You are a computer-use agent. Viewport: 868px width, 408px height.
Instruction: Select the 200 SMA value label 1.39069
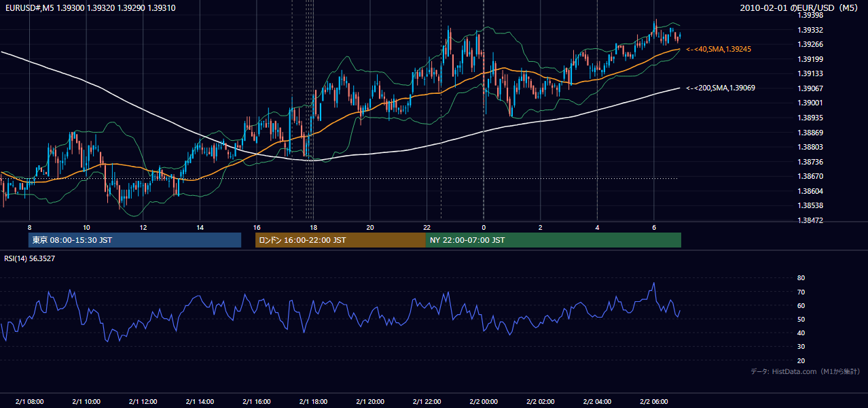click(721, 88)
